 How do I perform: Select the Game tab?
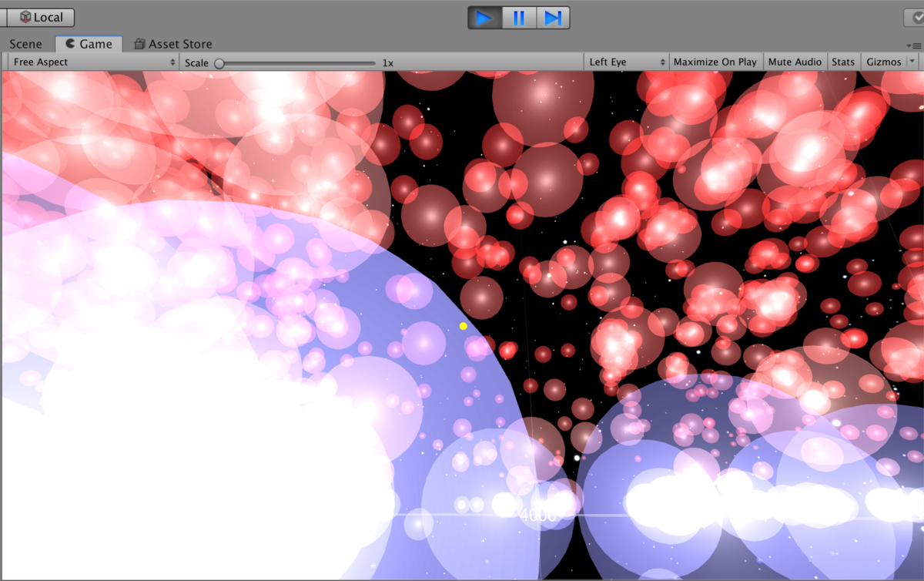click(x=89, y=44)
